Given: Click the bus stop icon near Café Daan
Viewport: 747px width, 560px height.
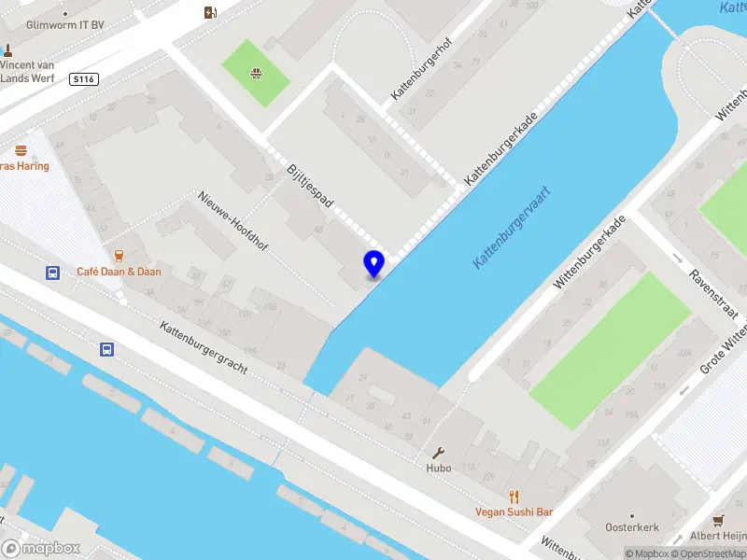Looking at the screenshot, I should pos(53,273).
